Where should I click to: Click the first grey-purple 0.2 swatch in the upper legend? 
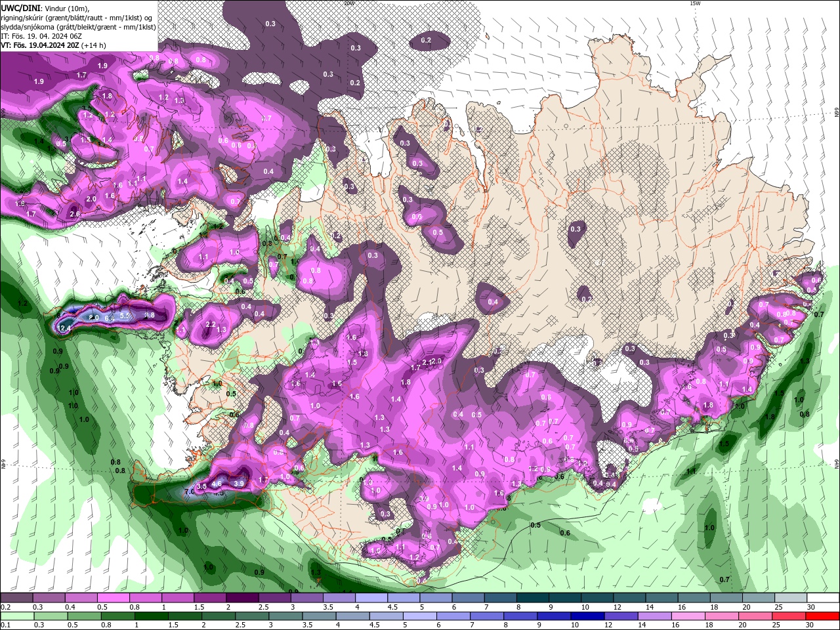(x=16, y=598)
